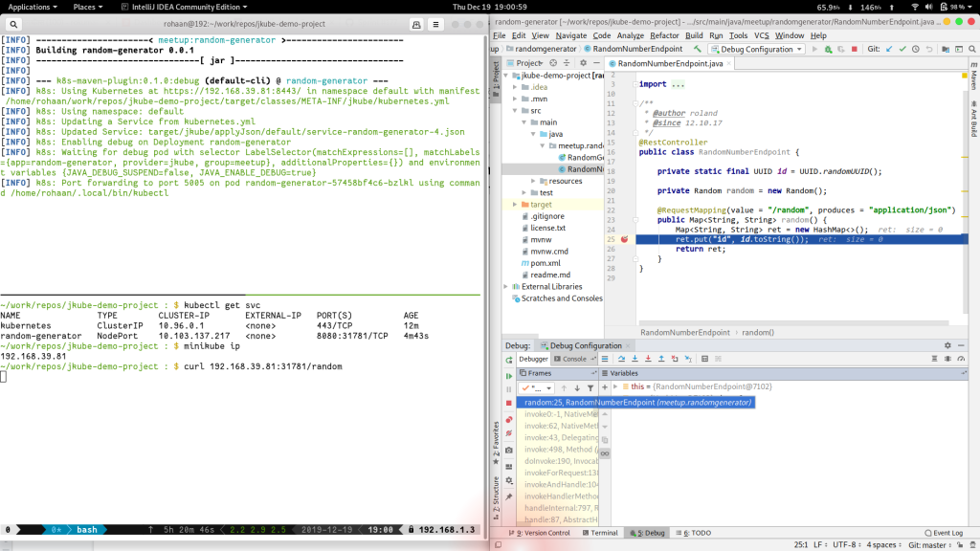This screenshot has height=551, width=980.
Task: Switch to the Console tab
Action: coord(574,359)
